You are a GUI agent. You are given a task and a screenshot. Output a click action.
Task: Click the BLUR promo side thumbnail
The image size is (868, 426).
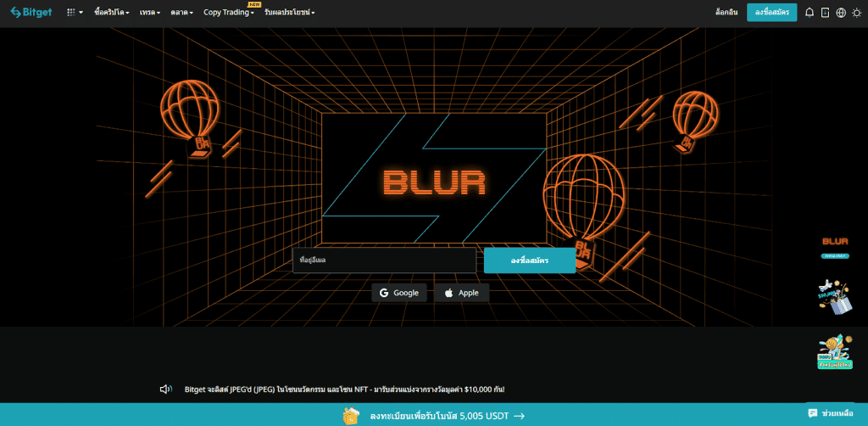pyautogui.click(x=835, y=248)
